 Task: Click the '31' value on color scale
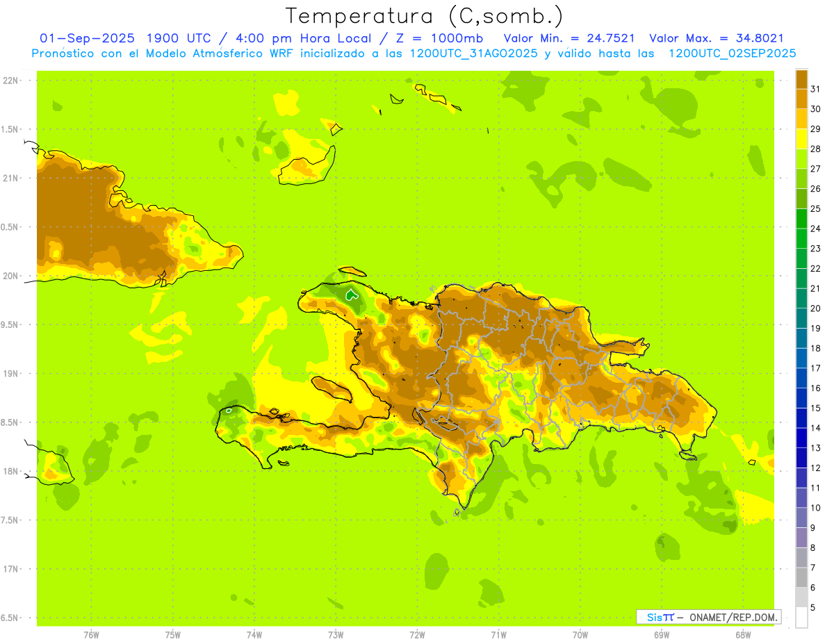pyautogui.click(x=816, y=89)
